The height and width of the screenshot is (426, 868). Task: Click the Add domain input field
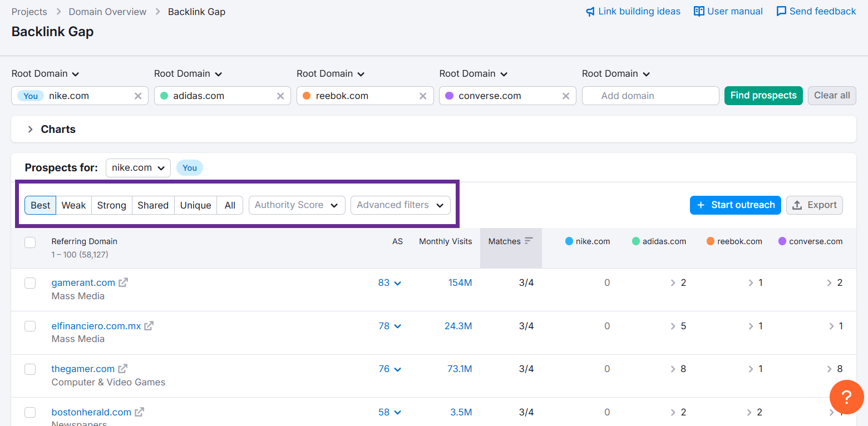[x=650, y=96]
